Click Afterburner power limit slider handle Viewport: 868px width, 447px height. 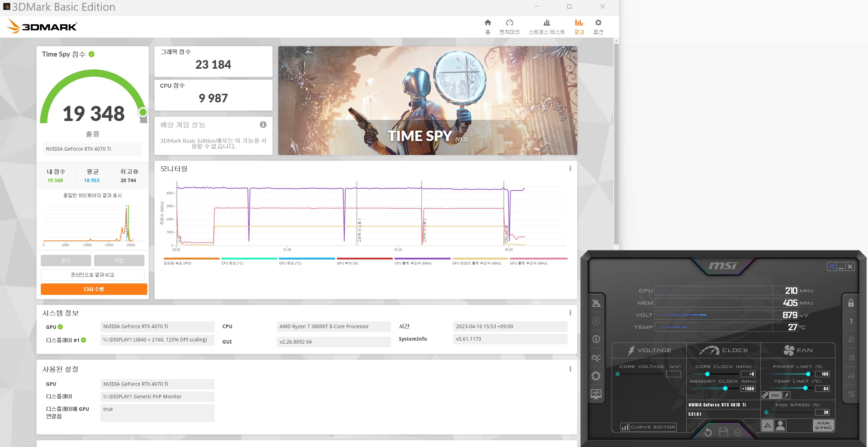[808, 374]
